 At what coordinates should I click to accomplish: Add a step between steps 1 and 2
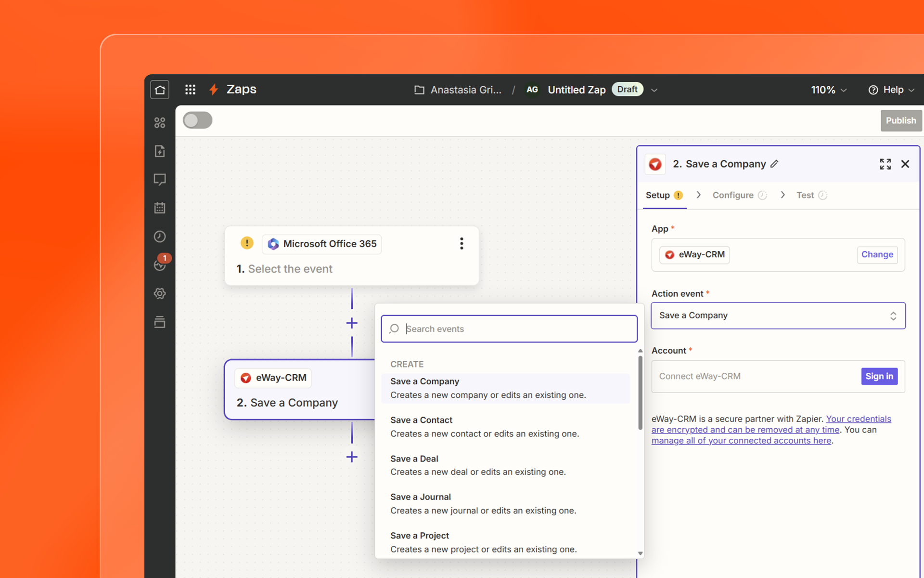352,323
